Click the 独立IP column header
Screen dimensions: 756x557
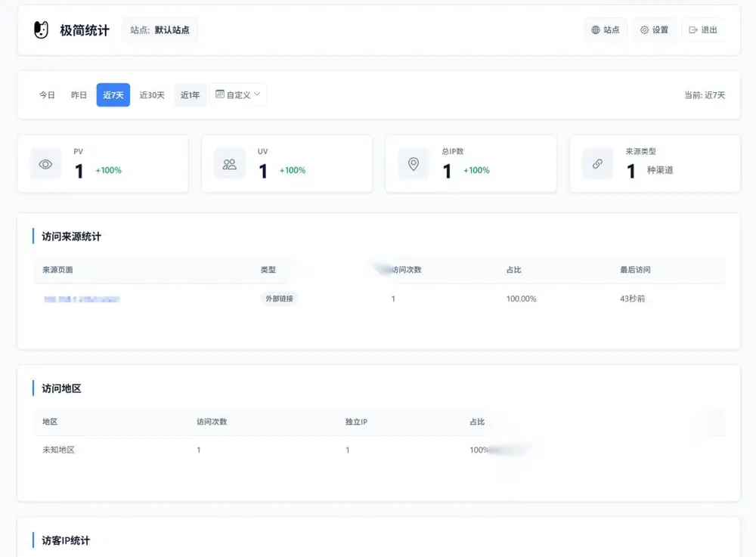click(x=356, y=422)
